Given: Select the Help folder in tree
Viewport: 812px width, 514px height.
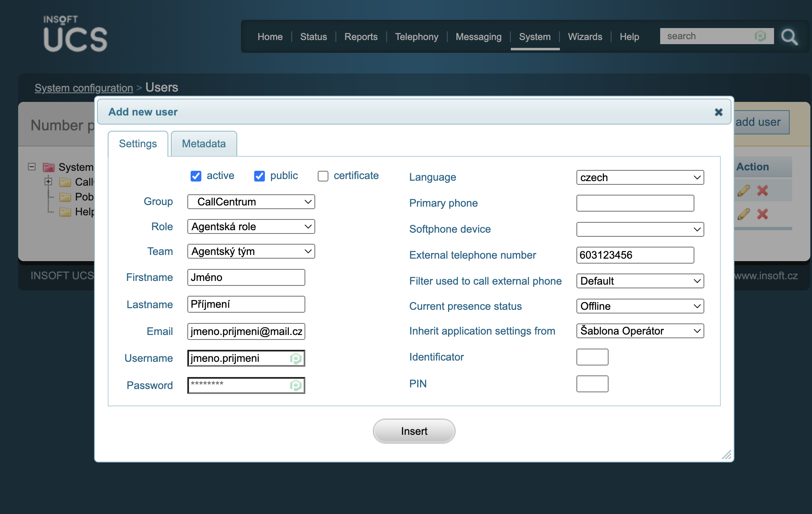Looking at the screenshot, I should [77, 212].
